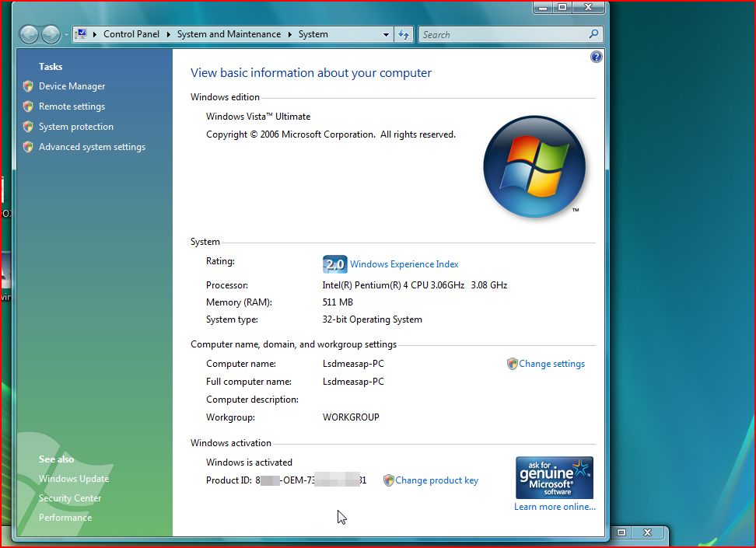Open Performance under See also
Screen dimensions: 756x548
click(65, 517)
